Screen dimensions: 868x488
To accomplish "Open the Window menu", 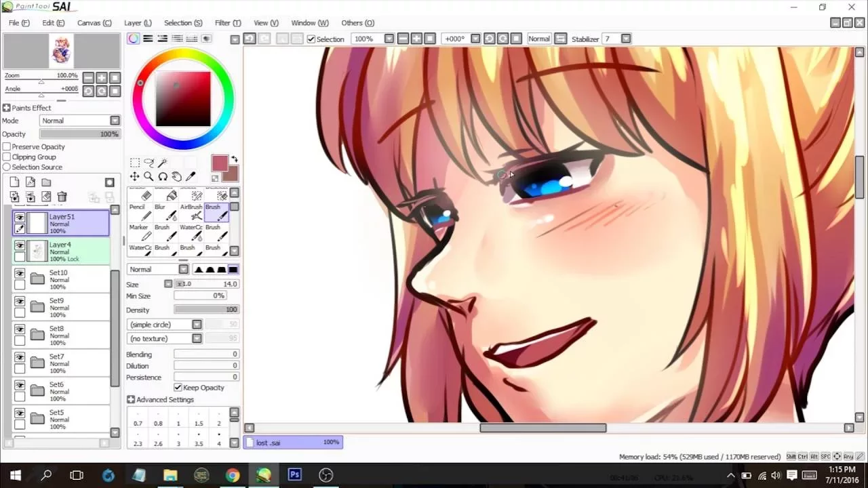I will tap(310, 23).
